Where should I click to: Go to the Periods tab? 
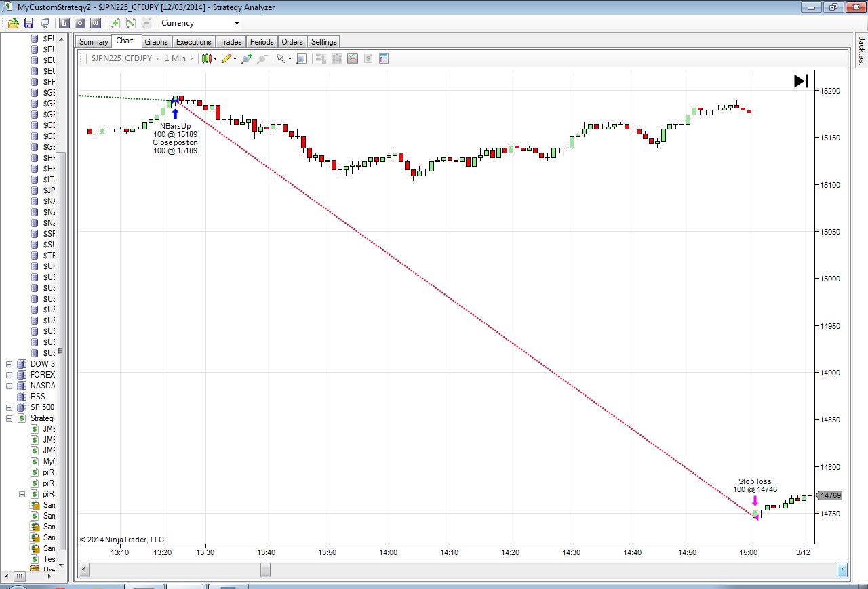pyautogui.click(x=262, y=42)
